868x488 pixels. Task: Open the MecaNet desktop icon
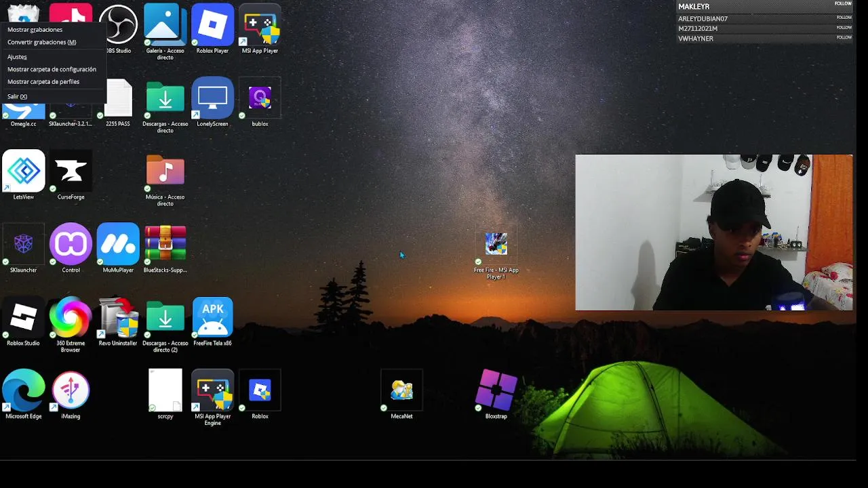401,391
